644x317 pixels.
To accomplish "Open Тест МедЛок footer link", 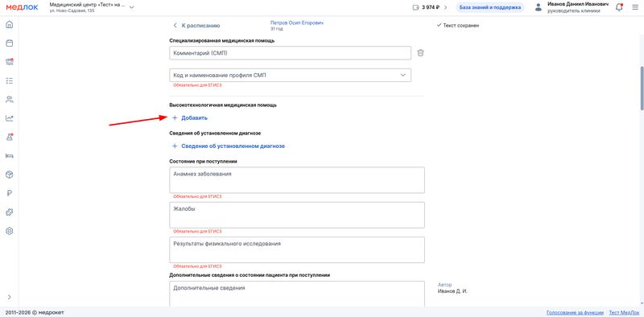I will 624,312.
